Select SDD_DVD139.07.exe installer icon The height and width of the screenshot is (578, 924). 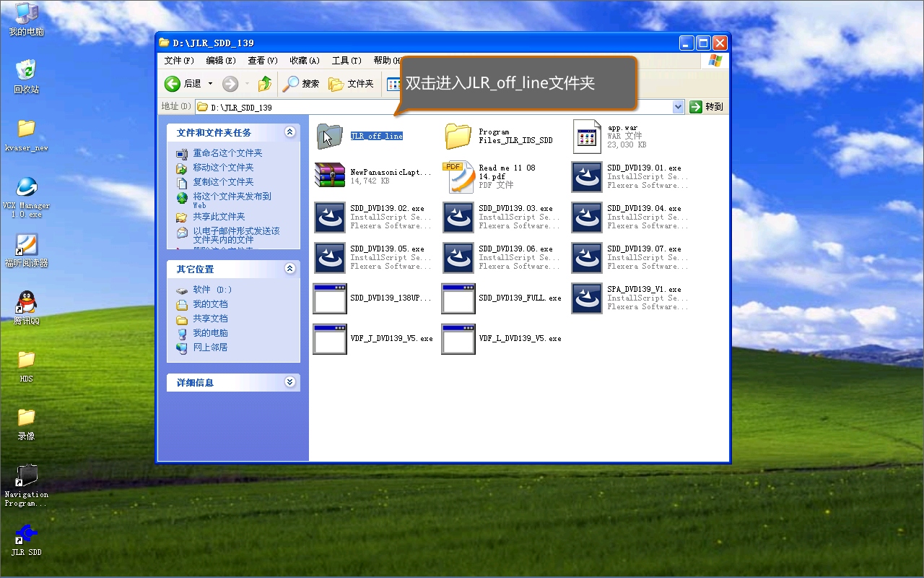click(587, 258)
